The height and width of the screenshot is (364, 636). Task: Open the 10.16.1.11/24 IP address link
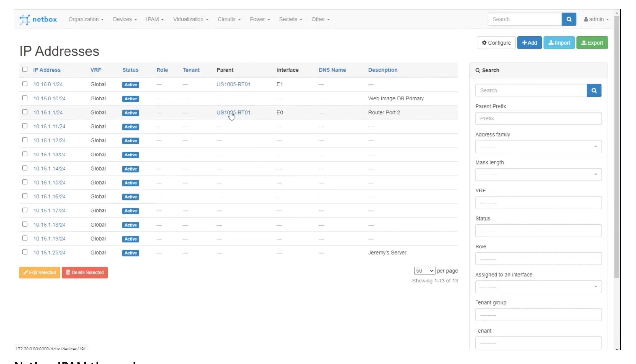49,127
